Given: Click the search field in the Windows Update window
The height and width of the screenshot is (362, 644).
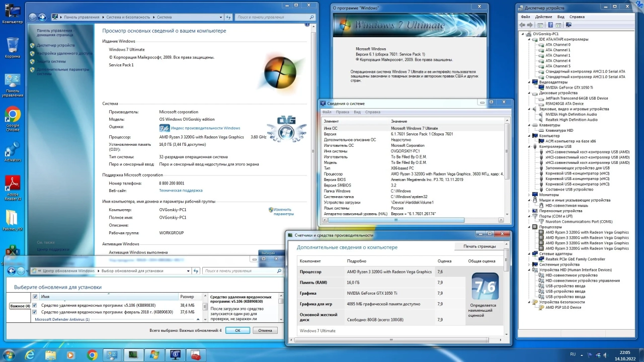Looking at the screenshot, I should (243, 271).
